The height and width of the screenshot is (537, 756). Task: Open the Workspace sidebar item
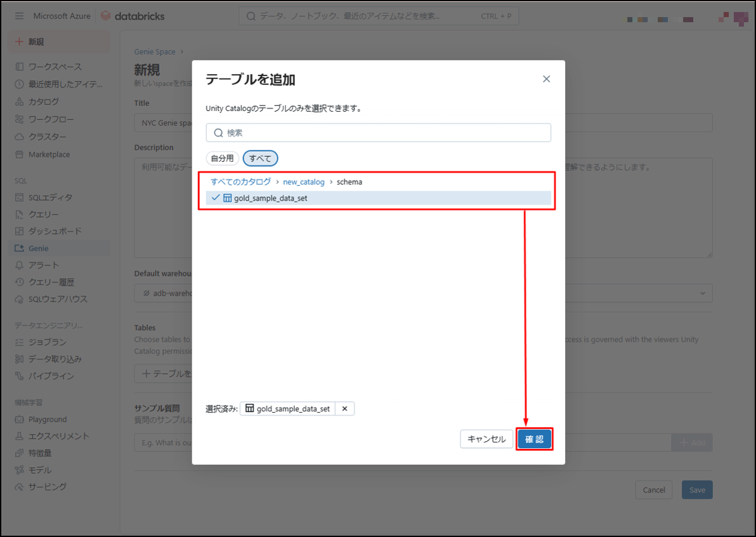pos(55,67)
